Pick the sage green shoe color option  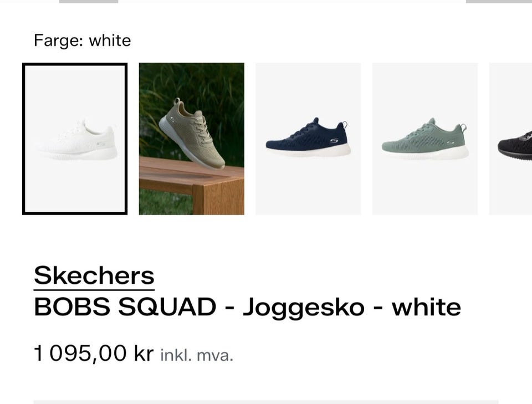click(425, 139)
